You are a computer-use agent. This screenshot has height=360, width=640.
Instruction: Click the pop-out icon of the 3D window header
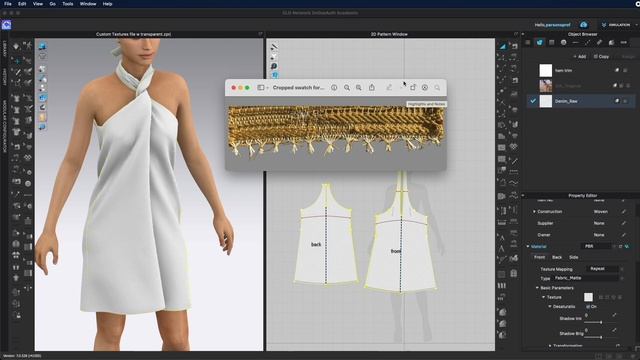[260, 34]
